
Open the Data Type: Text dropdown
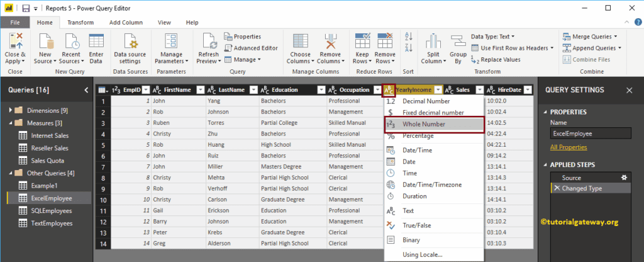coord(493,37)
